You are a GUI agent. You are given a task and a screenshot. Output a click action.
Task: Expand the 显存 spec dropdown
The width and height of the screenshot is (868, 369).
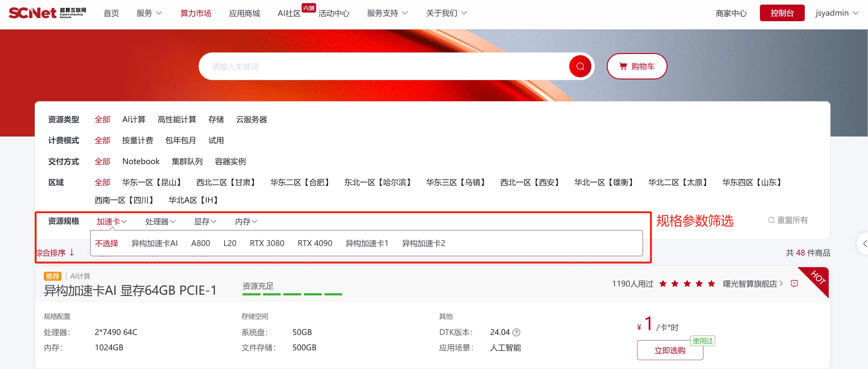click(x=205, y=221)
